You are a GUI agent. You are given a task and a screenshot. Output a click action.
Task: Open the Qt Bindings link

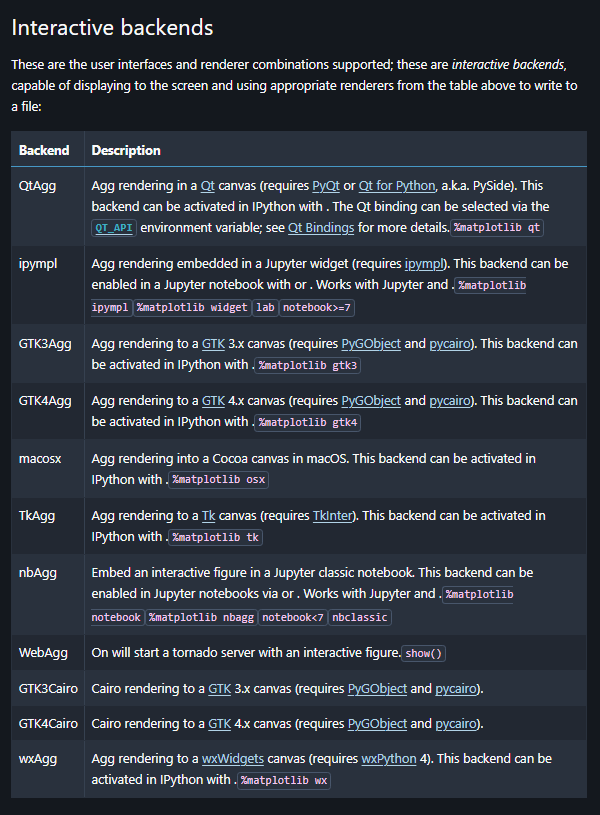pyautogui.click(x=321, y=227)
